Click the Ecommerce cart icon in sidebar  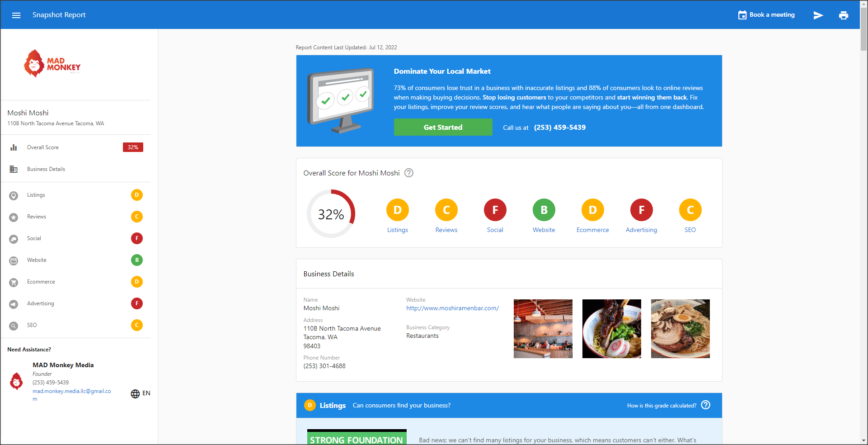[x=14, y=282]
